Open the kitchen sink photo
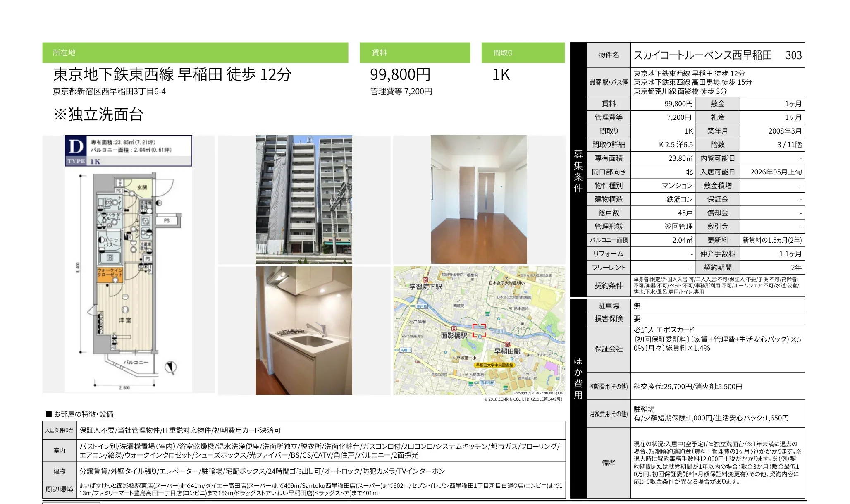Image resolution: width=850 pixels, height=504 pixels. coord(304,330)
